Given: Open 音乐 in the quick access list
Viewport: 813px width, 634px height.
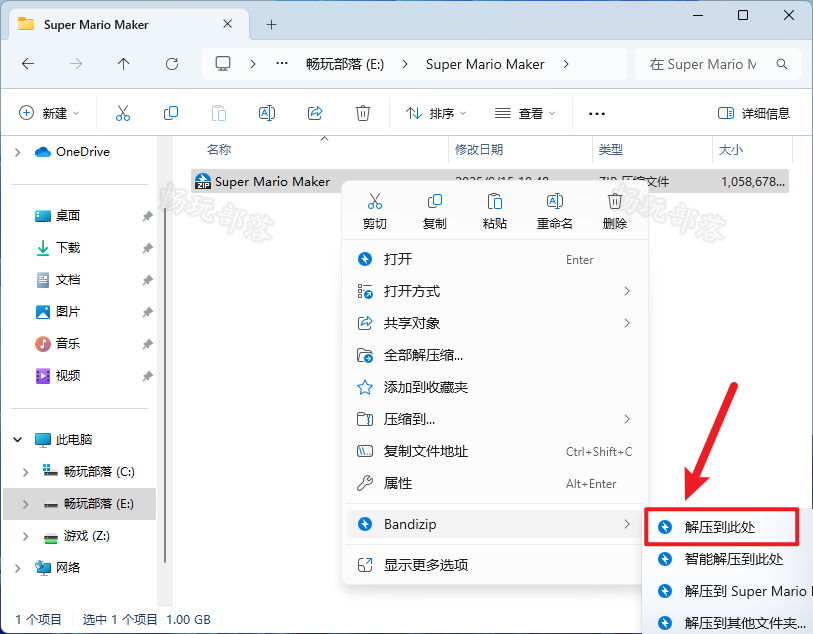Looking at the screenshot, I should click(x=68, y=344).
